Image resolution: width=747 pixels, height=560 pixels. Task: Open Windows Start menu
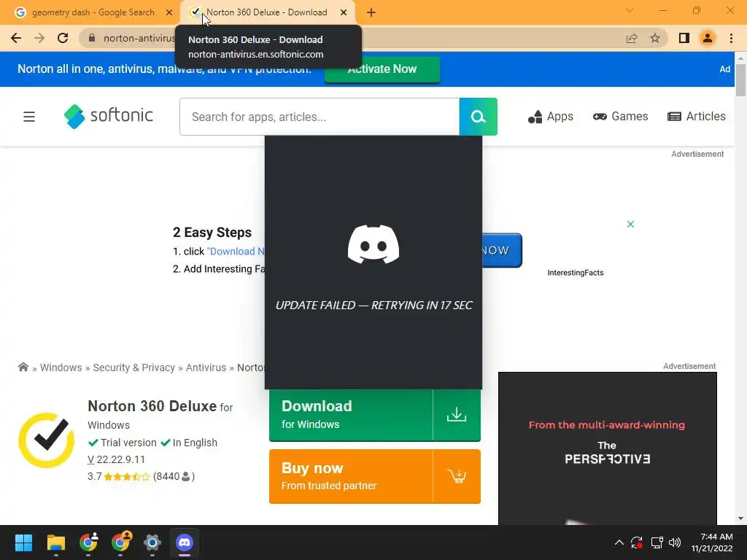(23, 542)
